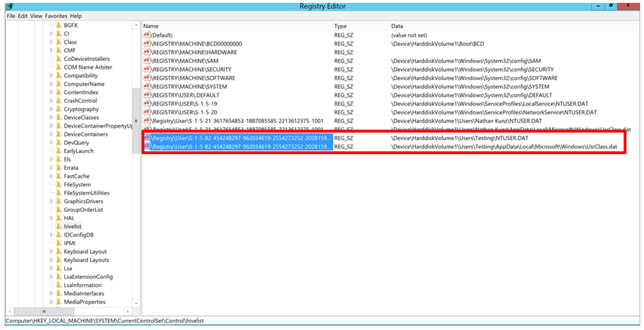Screen dimensions: 644x330
Task: Click the tree pane scroll up arrow
Action: point(136,25)
